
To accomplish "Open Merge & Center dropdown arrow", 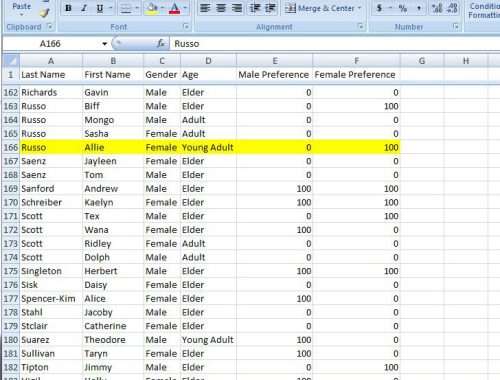I will tap(359, 8).
